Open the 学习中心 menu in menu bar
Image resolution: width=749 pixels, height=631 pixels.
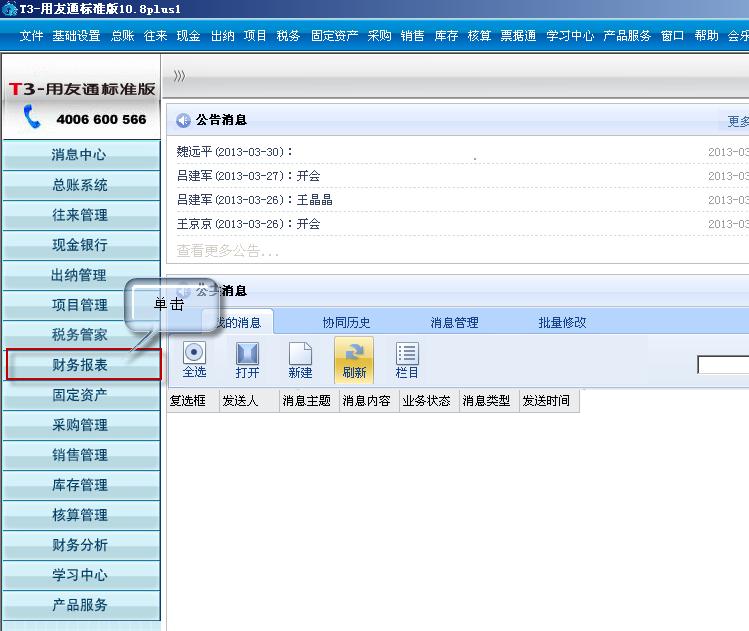(x=570, y=36)
